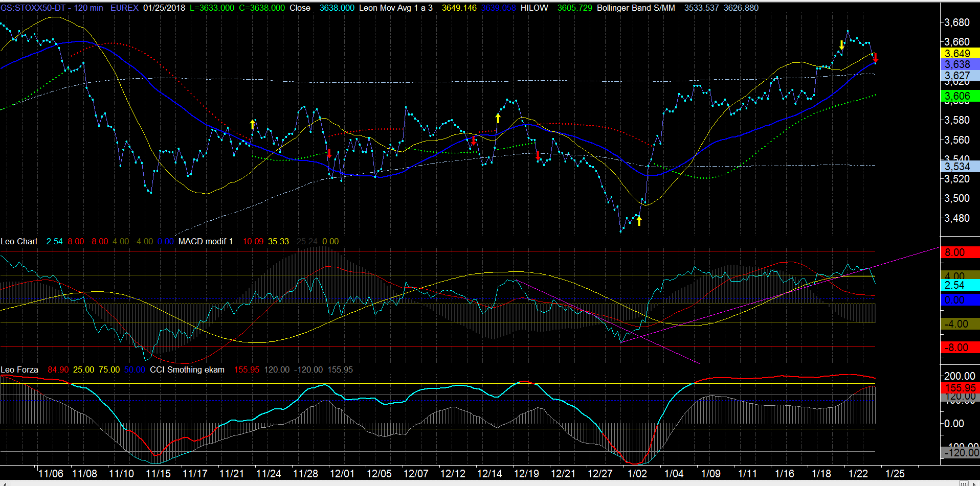Viewport: 980px width, 486px height.
Task: Click the 35.33 MACD value
Action: click(x=278, y=241)
